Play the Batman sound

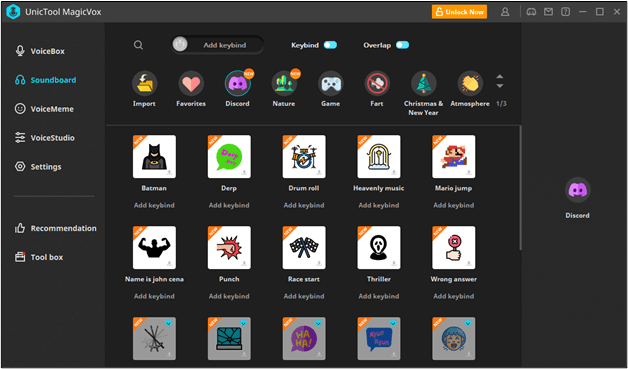coord(154,157)
